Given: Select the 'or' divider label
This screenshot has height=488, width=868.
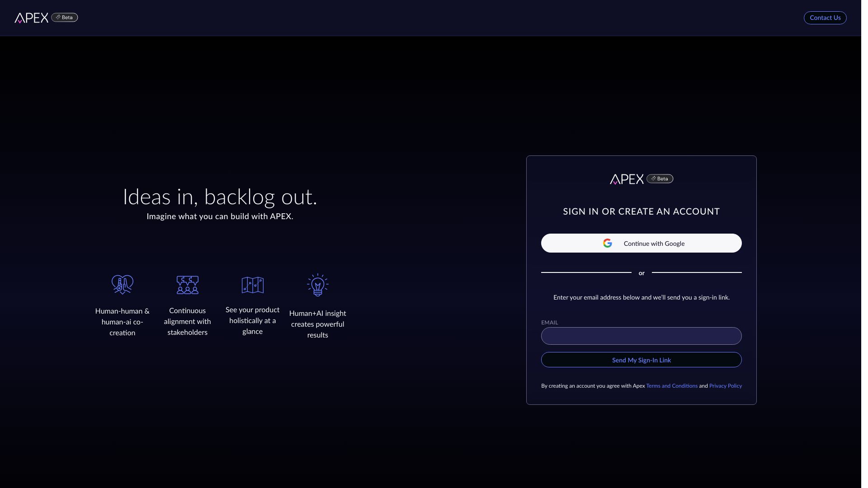Looking at the screenshot, I should [x=641, y=273].
